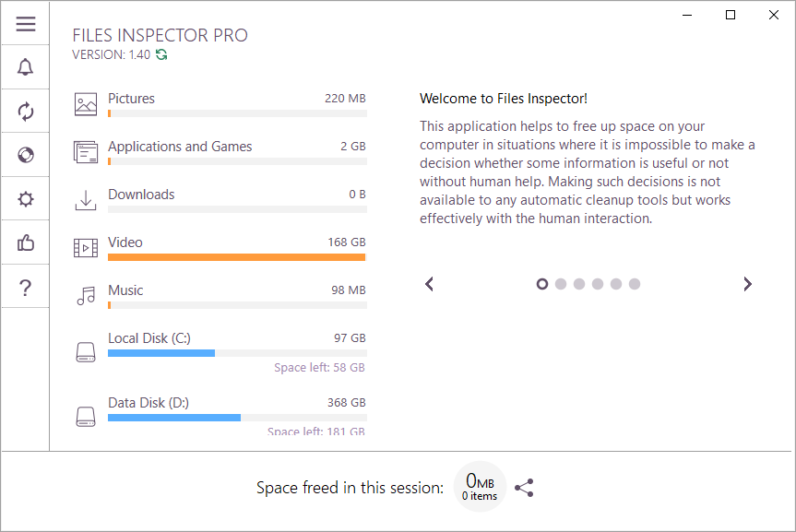Click the sidebar rescan arrows icon
Image resolution: width=796 pixels, height=532 pixels.
click(26, 112)
